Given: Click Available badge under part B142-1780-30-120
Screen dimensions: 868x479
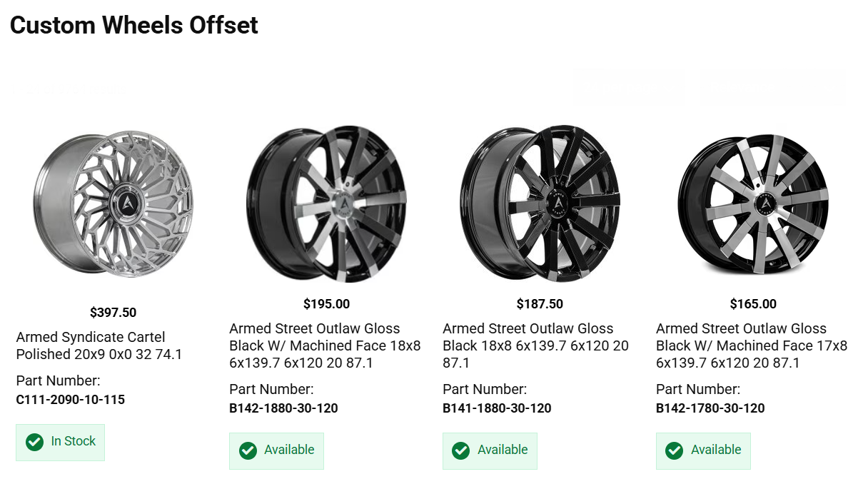Looking at the screenshot, I should (703, 450).
